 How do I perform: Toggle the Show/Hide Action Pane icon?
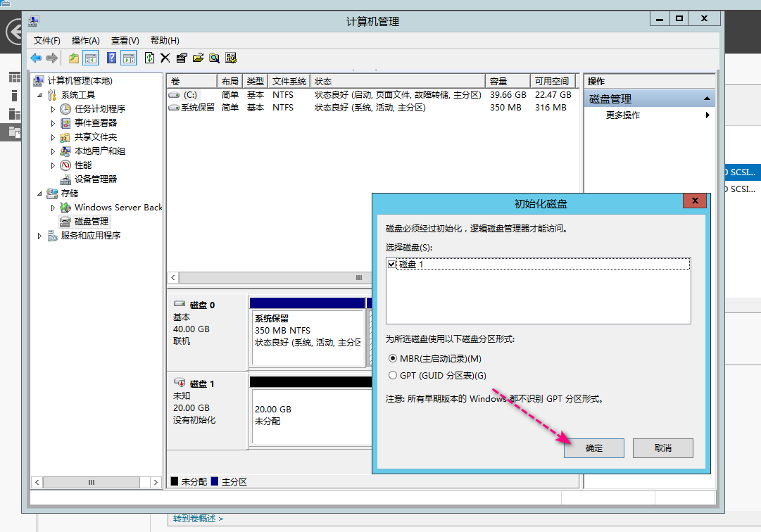click(129, 58)
